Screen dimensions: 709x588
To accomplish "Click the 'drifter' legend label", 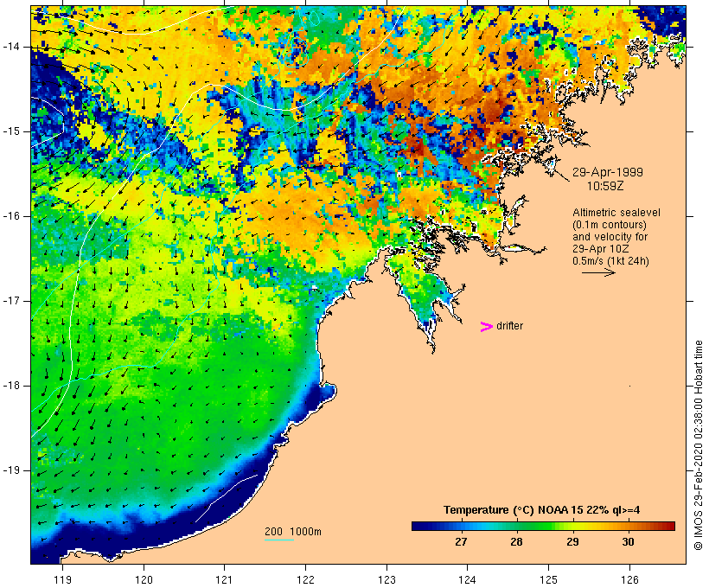I will pos(509,326).
